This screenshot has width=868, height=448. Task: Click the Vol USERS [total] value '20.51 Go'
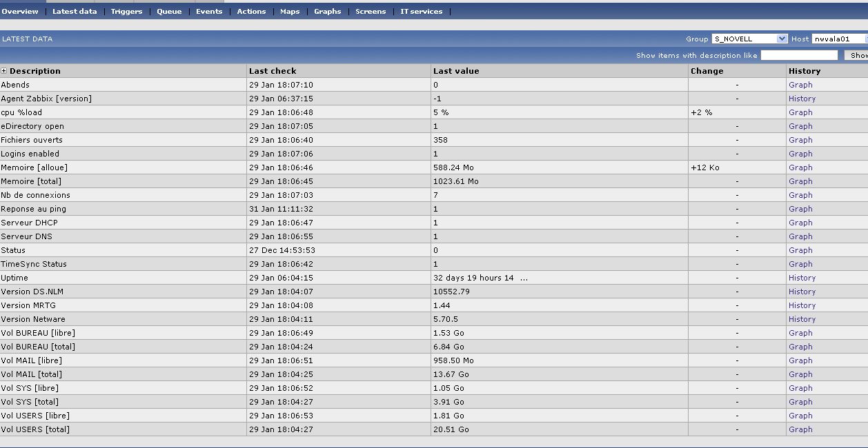pyautogui.click(x=451, y=429)
